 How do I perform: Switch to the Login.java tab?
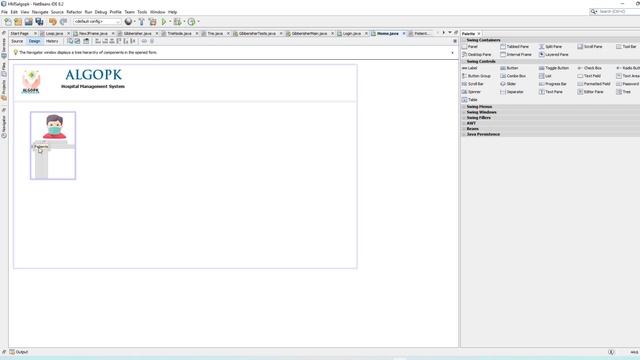point(351,33)
